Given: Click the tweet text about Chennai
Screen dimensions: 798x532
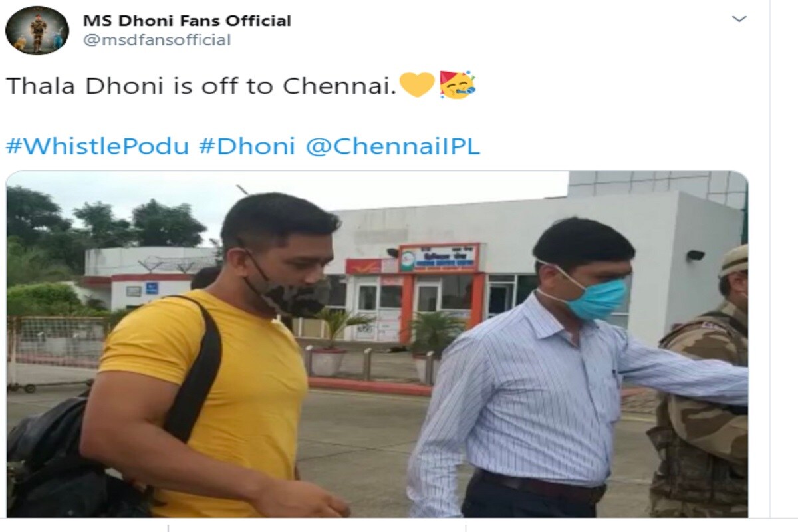Looking at the screenshot, I should [x=201, y=86].
